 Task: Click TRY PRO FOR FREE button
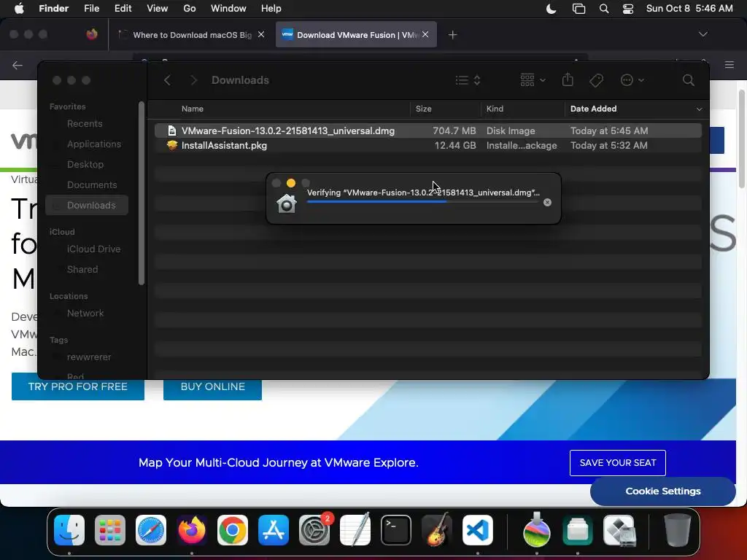pyautogui.click(x=77, y=386)
